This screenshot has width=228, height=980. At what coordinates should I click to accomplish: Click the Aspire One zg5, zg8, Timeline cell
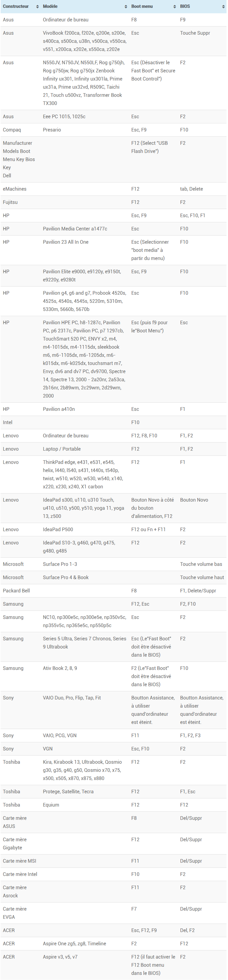pos(74,944)
